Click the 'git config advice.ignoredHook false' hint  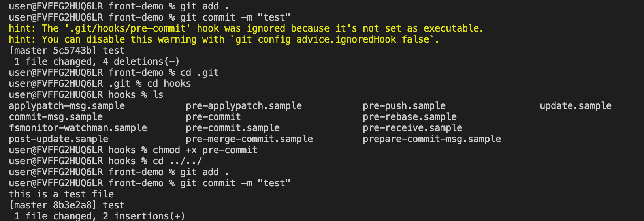333,39
